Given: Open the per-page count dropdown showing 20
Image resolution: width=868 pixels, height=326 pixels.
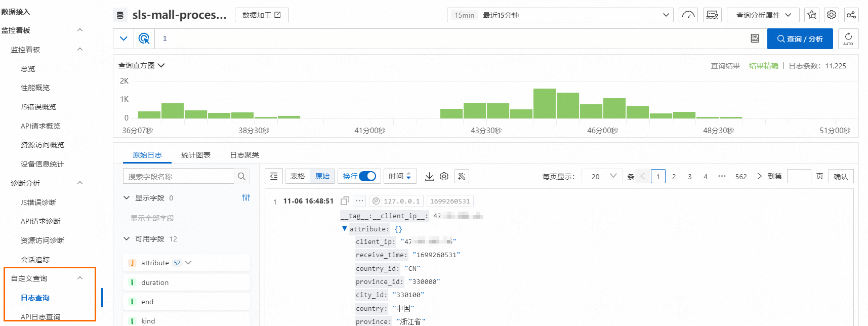Looking at the screenshot, I should [602, 176].
